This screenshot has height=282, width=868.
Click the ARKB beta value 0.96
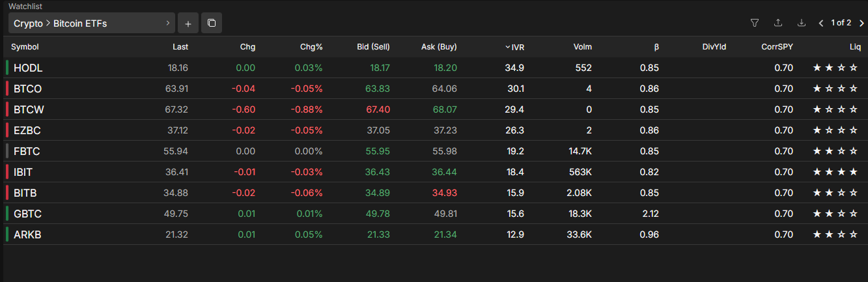[x=650, y=234]
